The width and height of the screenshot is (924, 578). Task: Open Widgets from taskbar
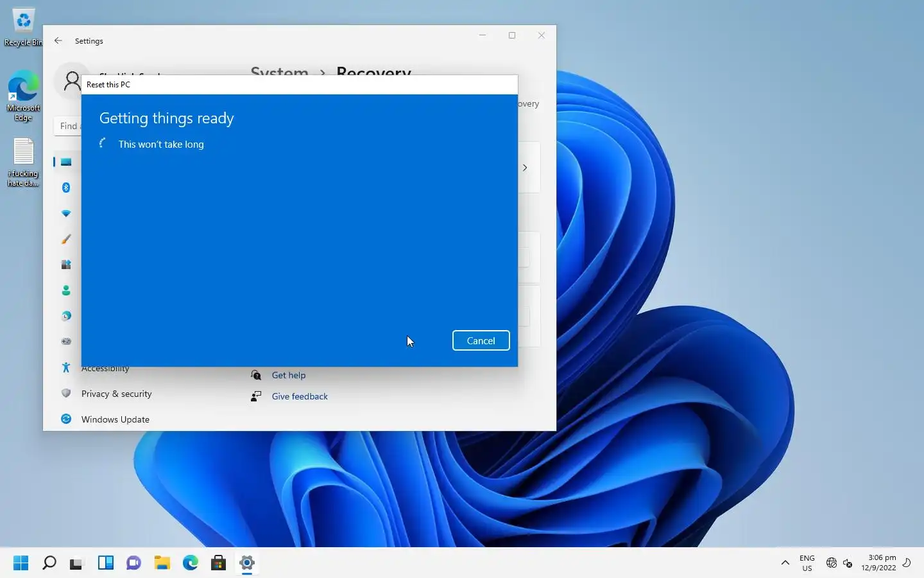click(105, 563)
